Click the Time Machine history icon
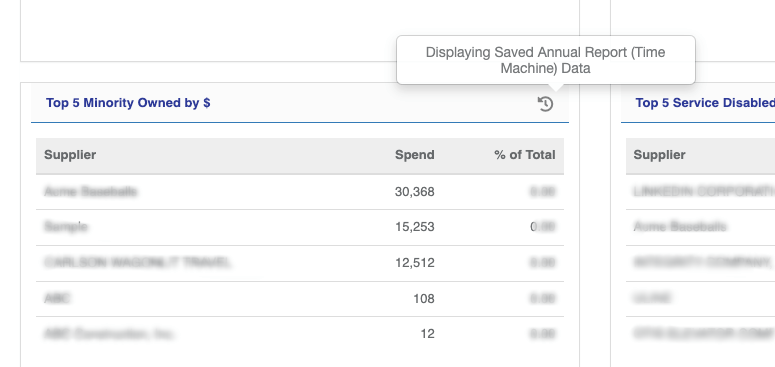The image size is (775, 367). (x=545, y=104)
